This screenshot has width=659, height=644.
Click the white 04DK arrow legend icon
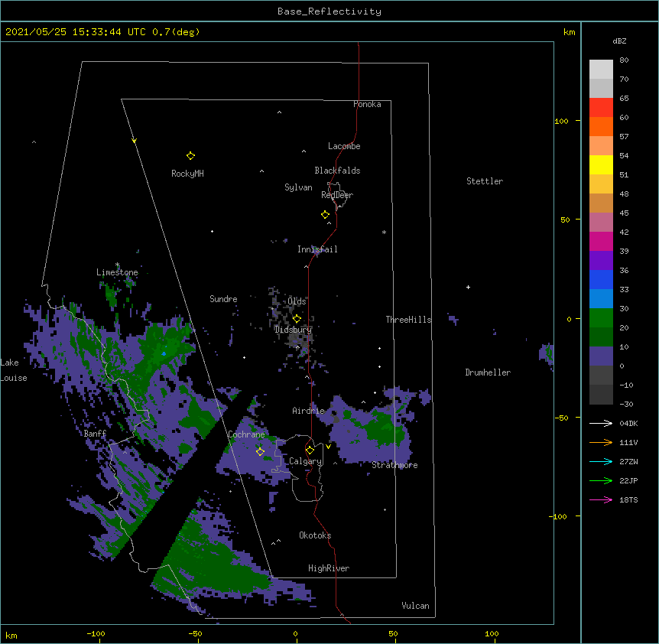[601, 423]
